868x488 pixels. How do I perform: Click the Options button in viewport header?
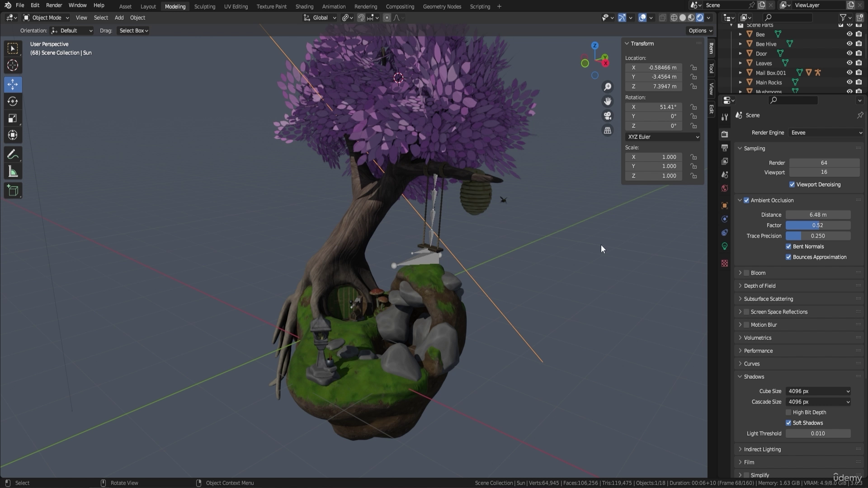700,31
